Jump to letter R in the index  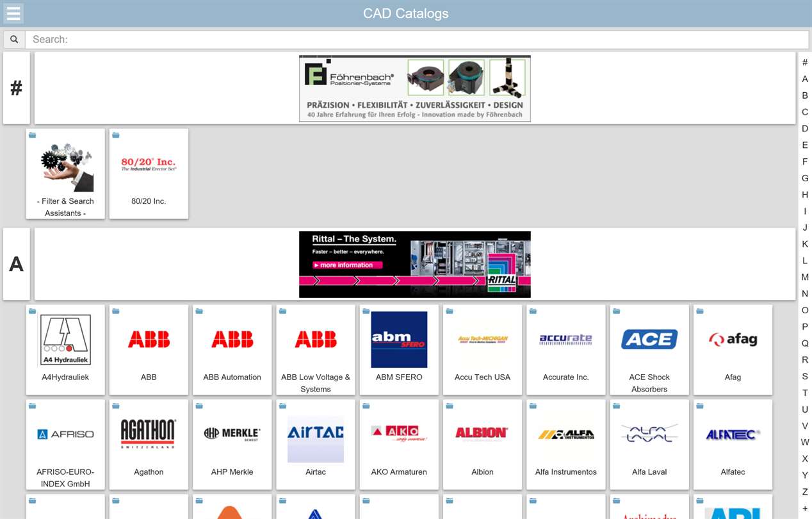(x=805, y=360)
